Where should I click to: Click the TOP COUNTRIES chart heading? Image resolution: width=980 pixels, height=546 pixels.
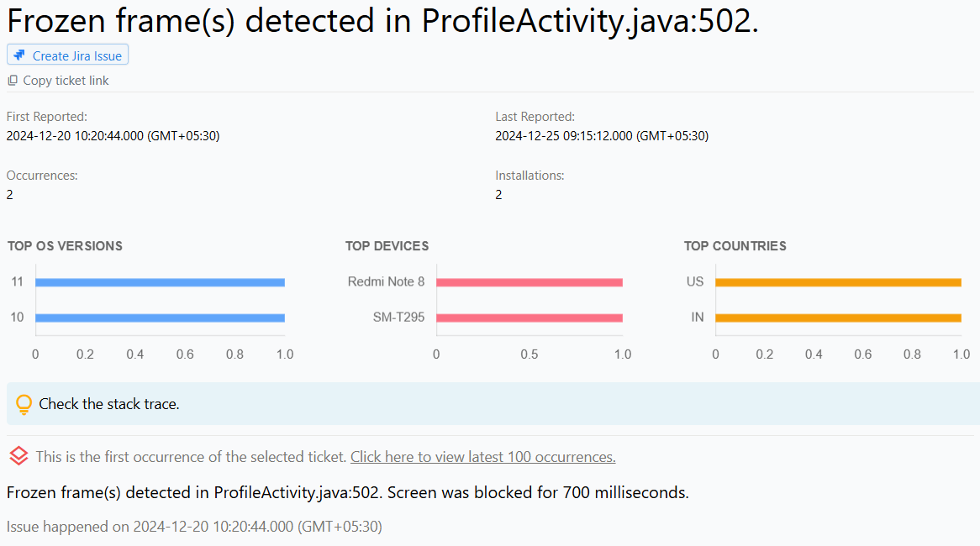pyautogui.click(x=735, y=246)
